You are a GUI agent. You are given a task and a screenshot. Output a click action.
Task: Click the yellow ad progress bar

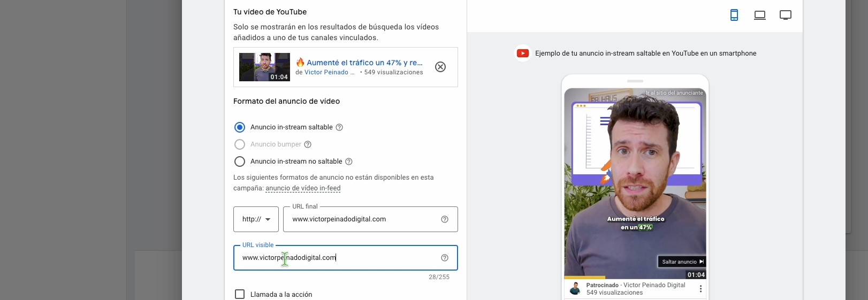pos(584,278)
